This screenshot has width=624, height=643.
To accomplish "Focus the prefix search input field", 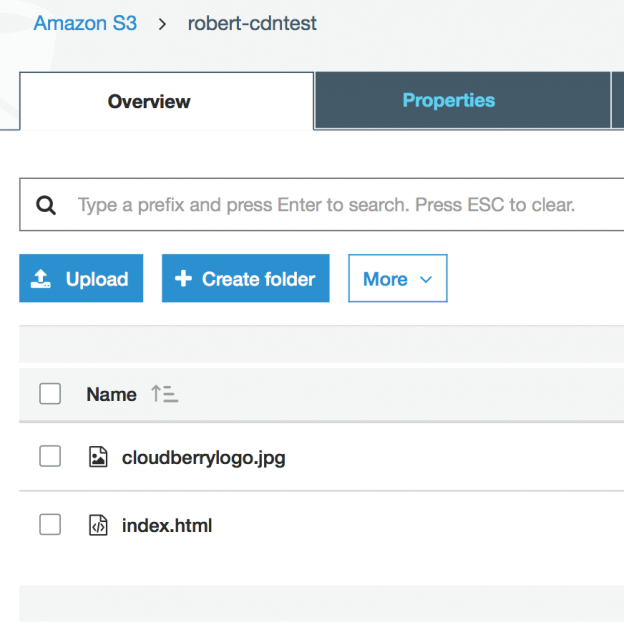I will (322, 205).
